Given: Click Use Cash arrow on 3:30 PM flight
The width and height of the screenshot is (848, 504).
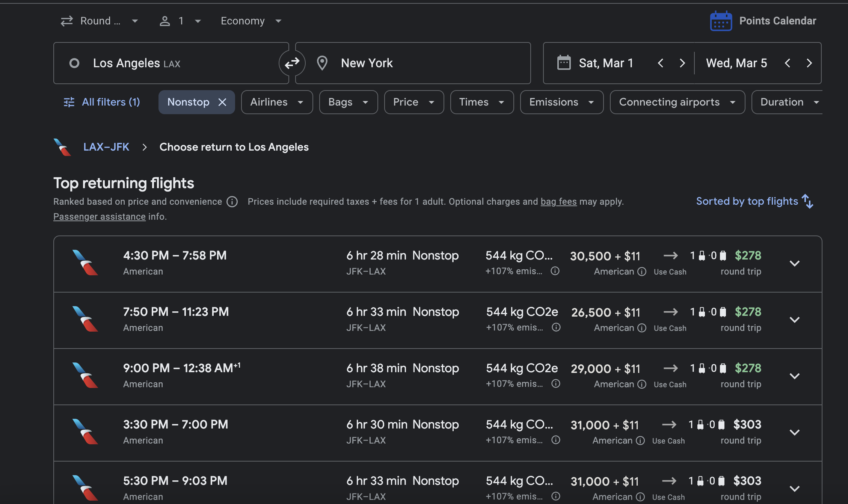Looking at the screenshot, I should (x=669, y=425).
